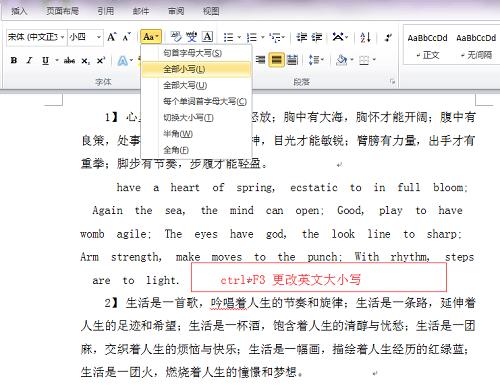Click the Line Spacing icon

coord(314,60)
